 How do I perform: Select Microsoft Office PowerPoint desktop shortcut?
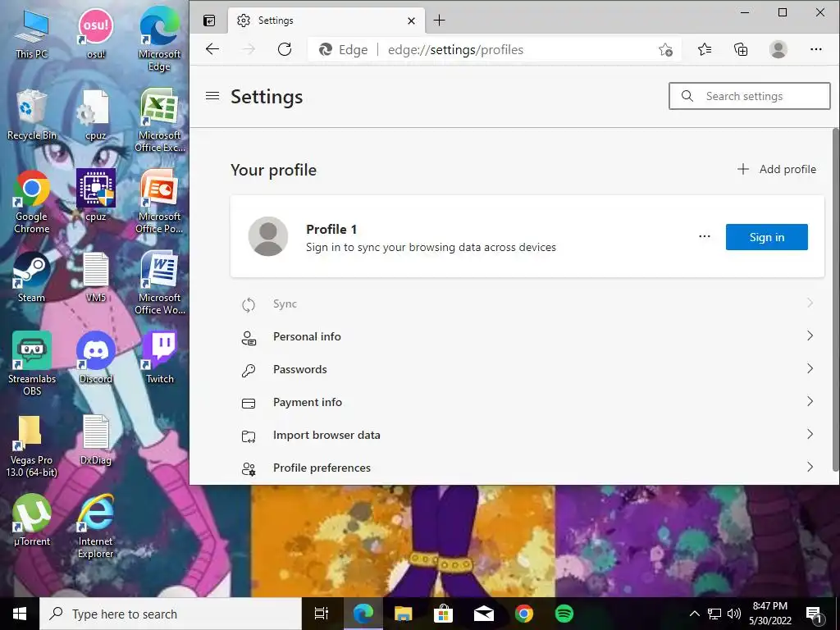(x=160, y=202)
